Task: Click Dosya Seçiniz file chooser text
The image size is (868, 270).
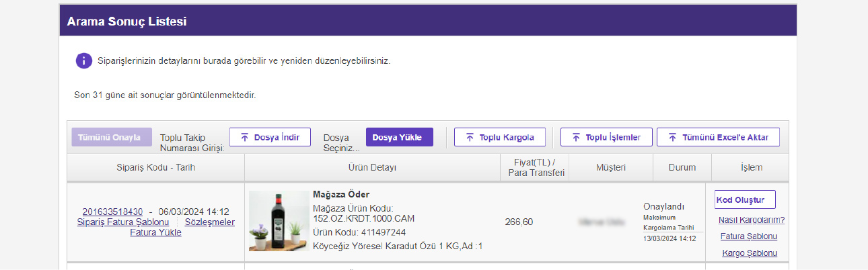Action: click(340, 142)
